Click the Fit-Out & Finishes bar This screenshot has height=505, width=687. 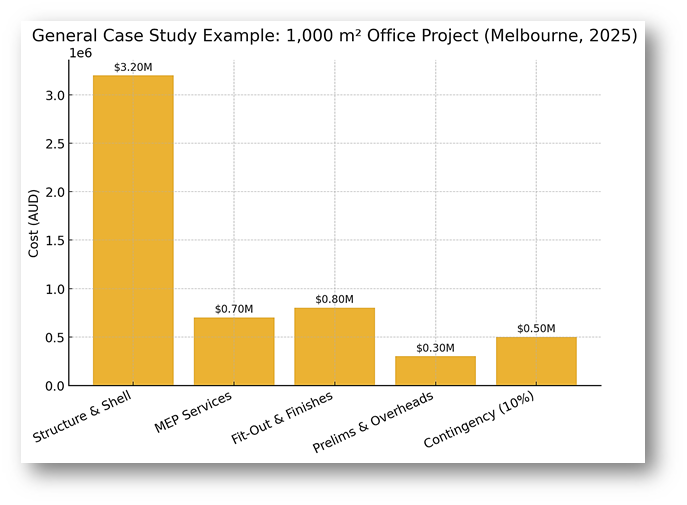(x=334, y=346)
